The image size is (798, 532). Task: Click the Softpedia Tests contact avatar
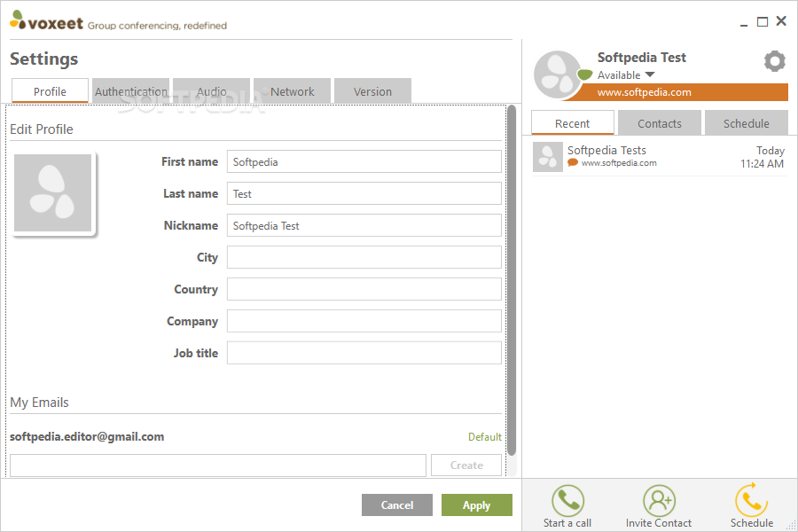548,157
